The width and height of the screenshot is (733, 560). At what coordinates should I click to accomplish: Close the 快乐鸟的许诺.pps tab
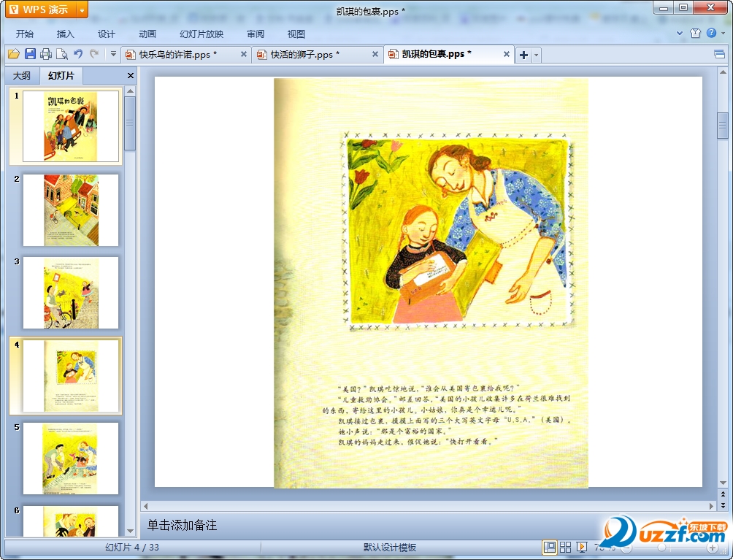244,54
